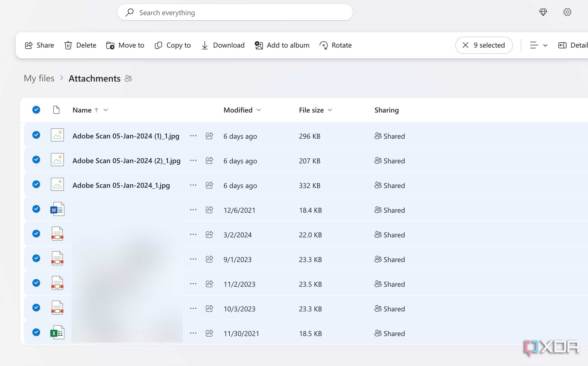
Task: Deselect the 9/1/2023 file checkbox
Action: 36,258
